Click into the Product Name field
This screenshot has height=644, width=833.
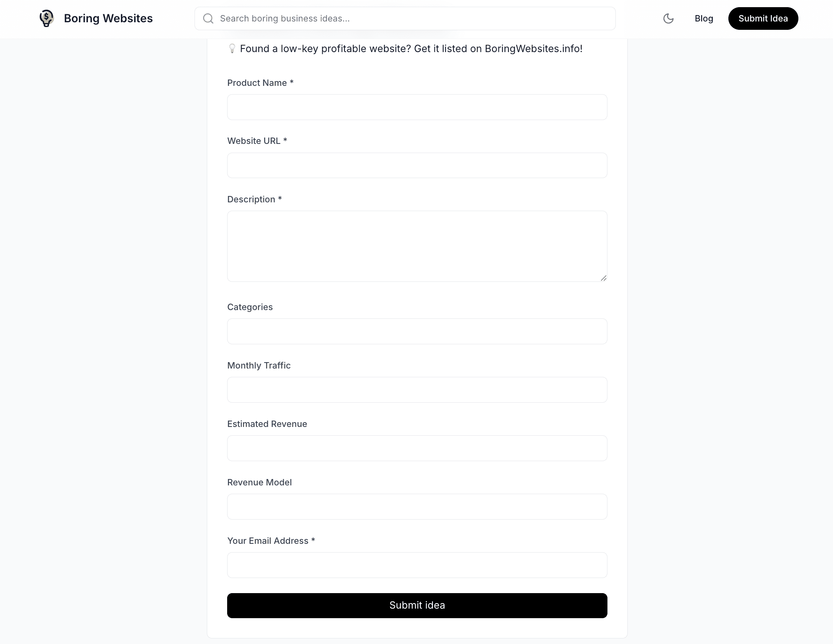point(417,107)
